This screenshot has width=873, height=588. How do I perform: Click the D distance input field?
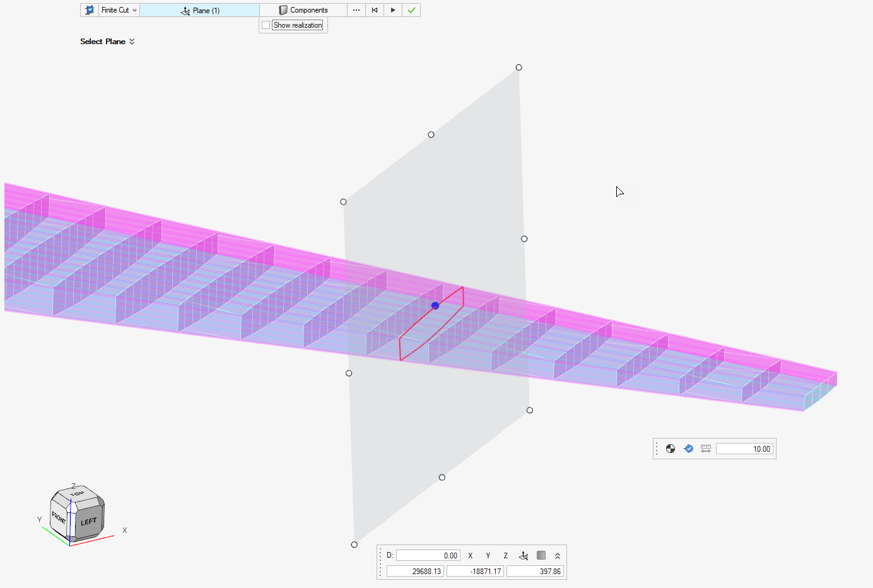point(428,556)
